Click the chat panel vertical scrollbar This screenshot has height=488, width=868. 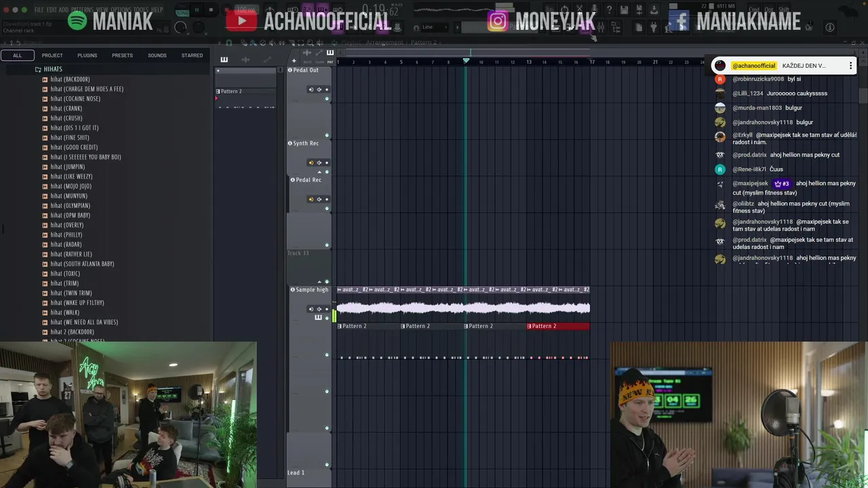[x=863, y=95]
